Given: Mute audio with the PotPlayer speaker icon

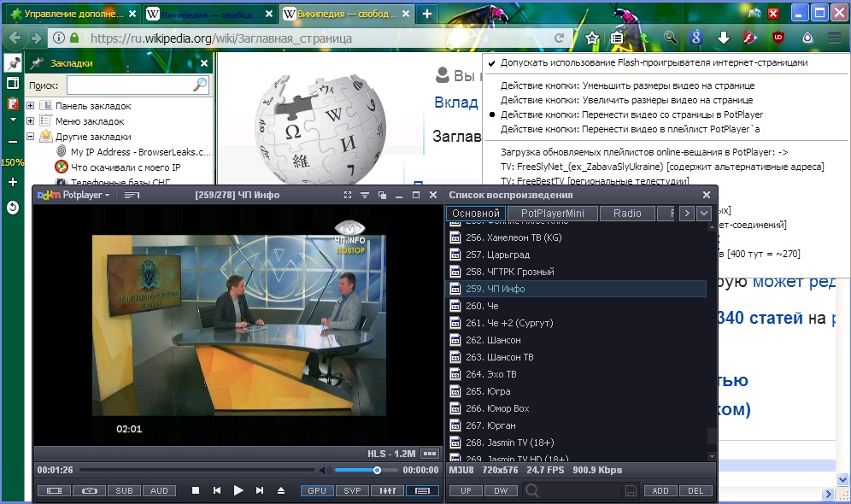Looking at the screenshot, I should [325, 470].
